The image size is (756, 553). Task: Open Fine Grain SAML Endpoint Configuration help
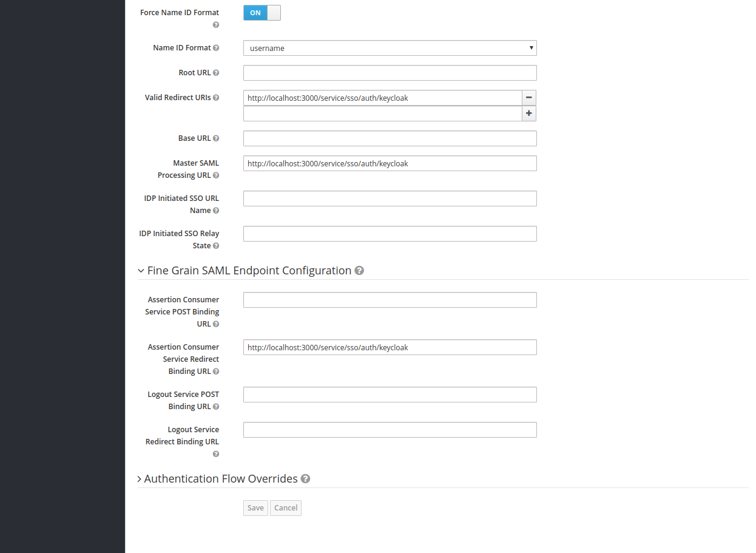click(359, 271)
